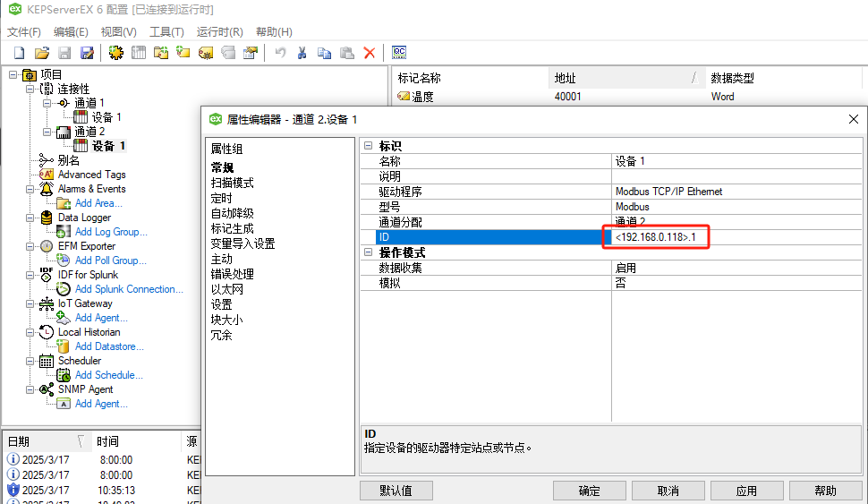
Task: Click the Scheduler calendar icon
Action: [47, 361]
